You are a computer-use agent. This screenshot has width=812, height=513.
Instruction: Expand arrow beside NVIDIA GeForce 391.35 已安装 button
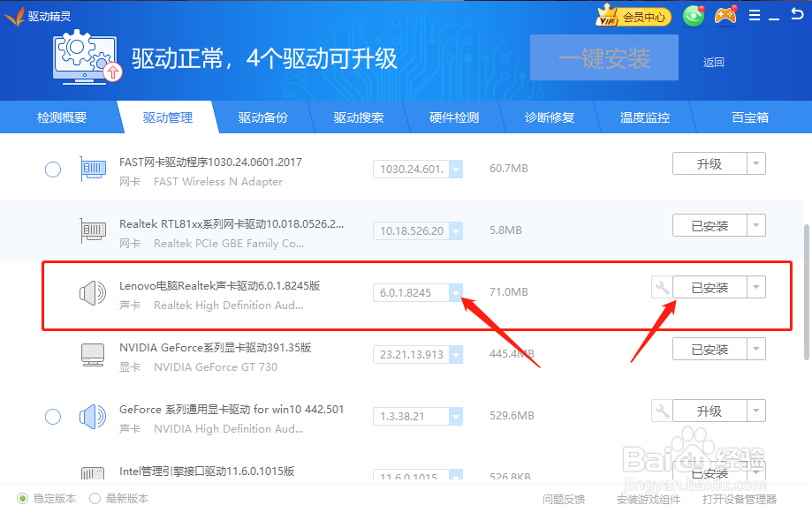pos(756,349)
